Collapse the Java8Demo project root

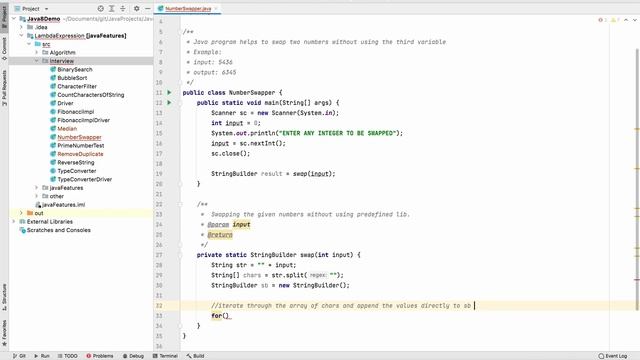14,19
